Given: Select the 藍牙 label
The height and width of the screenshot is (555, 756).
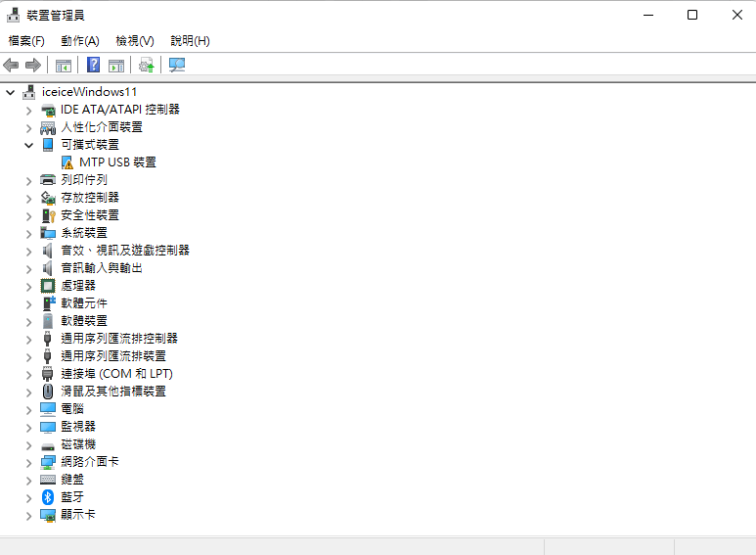Looking at the screenshot, I should coord(72,497).
